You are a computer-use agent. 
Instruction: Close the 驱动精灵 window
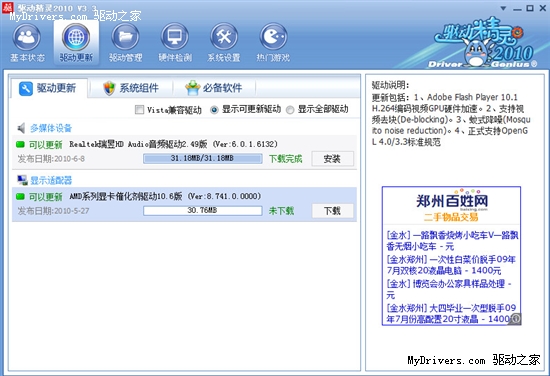(x=543, y=8)
